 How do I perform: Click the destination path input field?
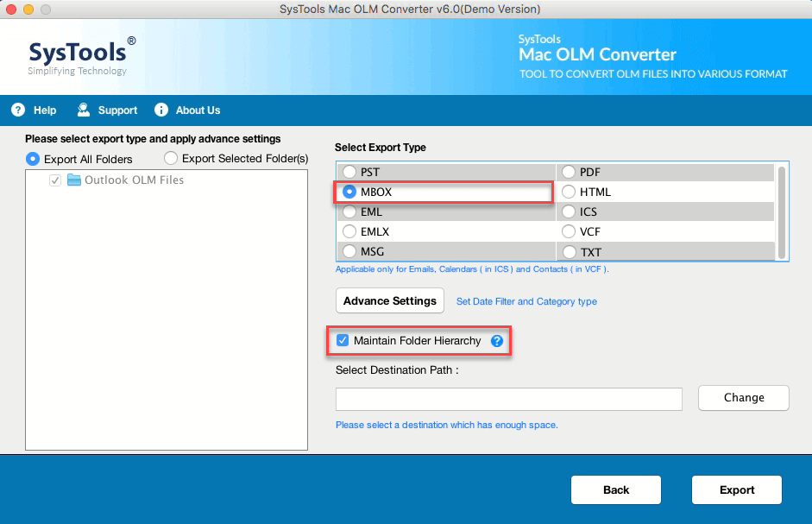pos(508,399)
